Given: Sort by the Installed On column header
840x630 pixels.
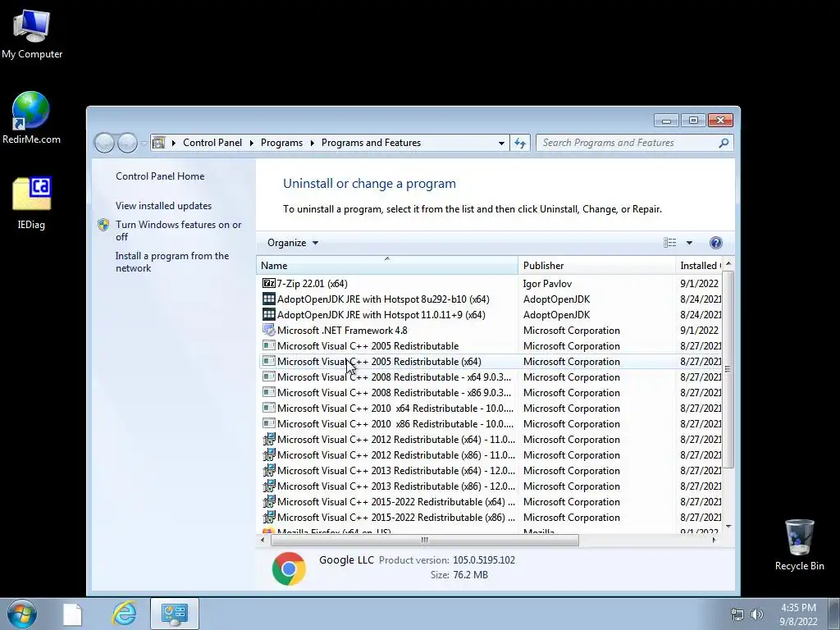Looking at the screenshot, I should 699,265.
